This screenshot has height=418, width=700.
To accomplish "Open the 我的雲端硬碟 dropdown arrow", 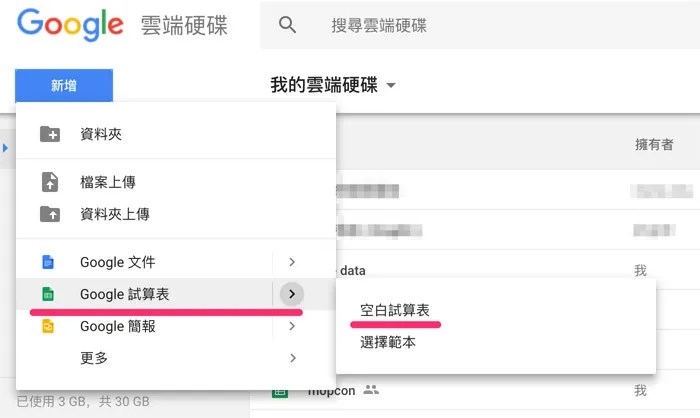I will [x=391, y=85].
